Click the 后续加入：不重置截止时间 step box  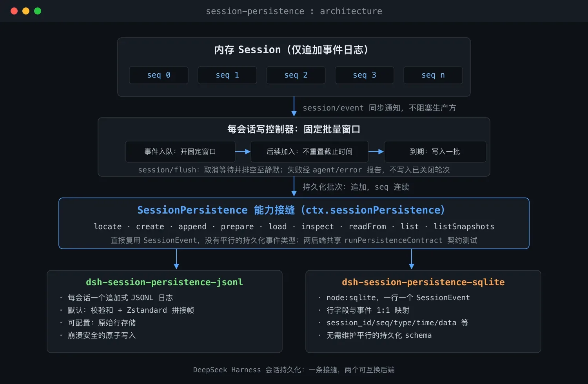point(310,152)
